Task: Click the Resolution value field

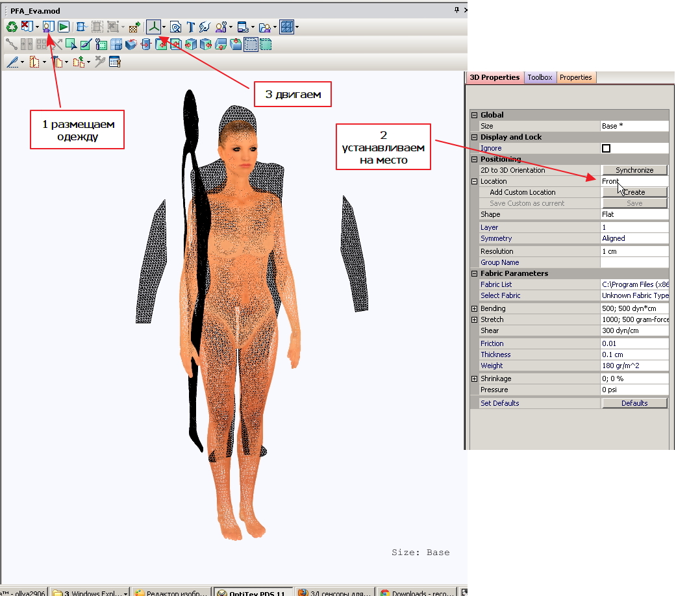Action: (x=634, y=251)
